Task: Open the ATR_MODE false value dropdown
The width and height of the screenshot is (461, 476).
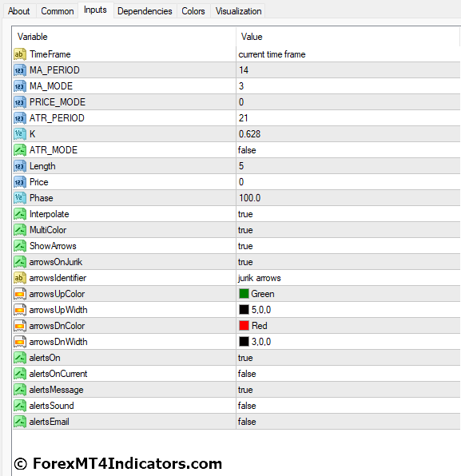Action: 348,150
